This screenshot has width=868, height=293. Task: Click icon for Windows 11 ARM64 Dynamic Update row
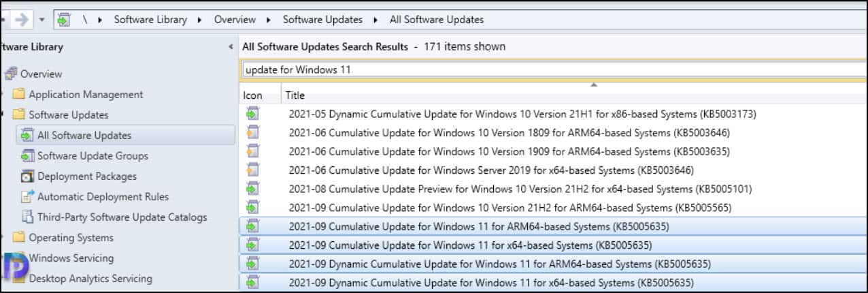click(252, 264)
